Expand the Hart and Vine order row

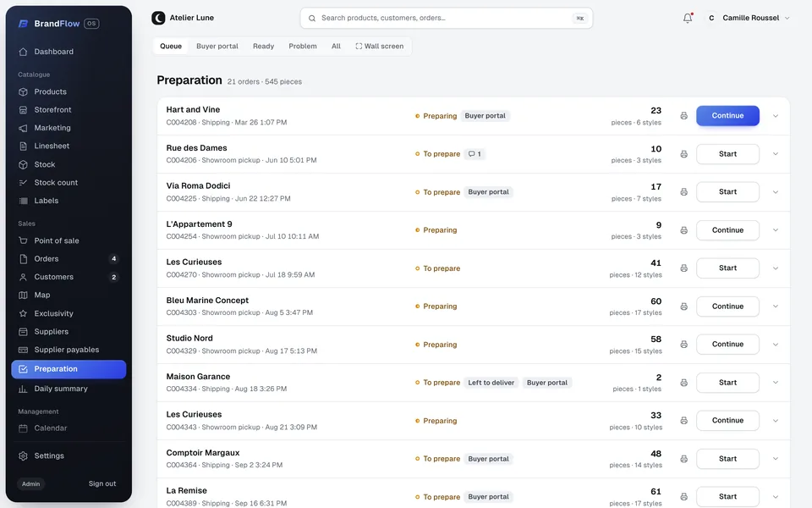776,116
